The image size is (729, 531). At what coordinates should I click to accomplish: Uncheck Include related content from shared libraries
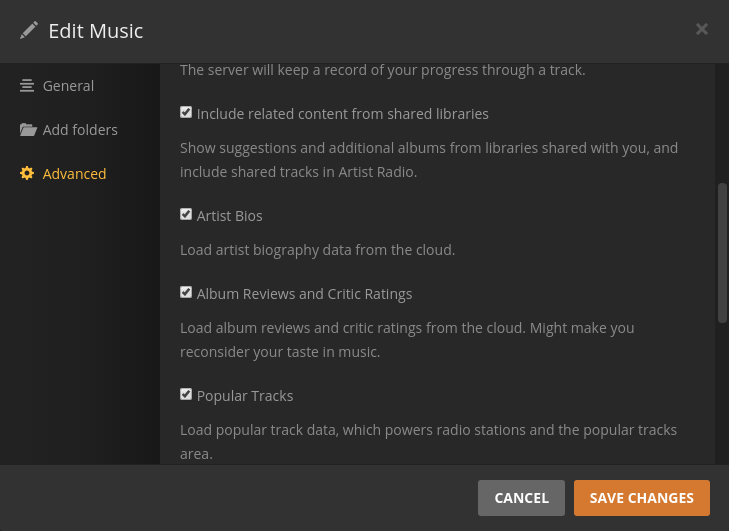coord(186,113)
